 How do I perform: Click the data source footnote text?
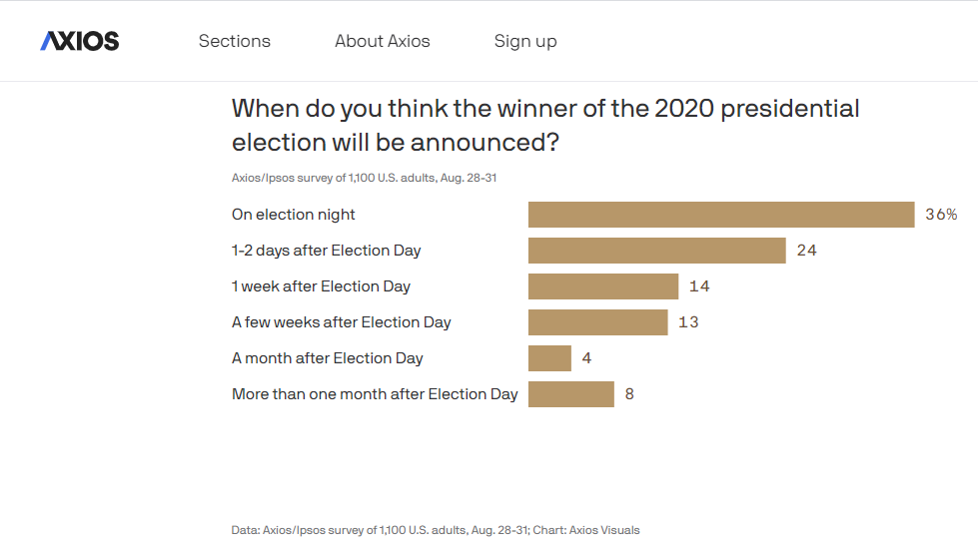click(436, 530)
